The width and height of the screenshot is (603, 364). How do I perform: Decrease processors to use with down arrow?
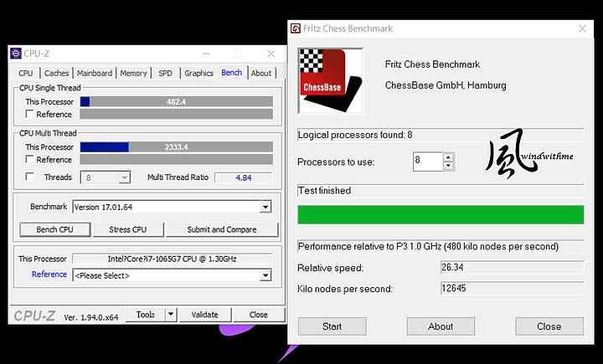pos(448,166)
